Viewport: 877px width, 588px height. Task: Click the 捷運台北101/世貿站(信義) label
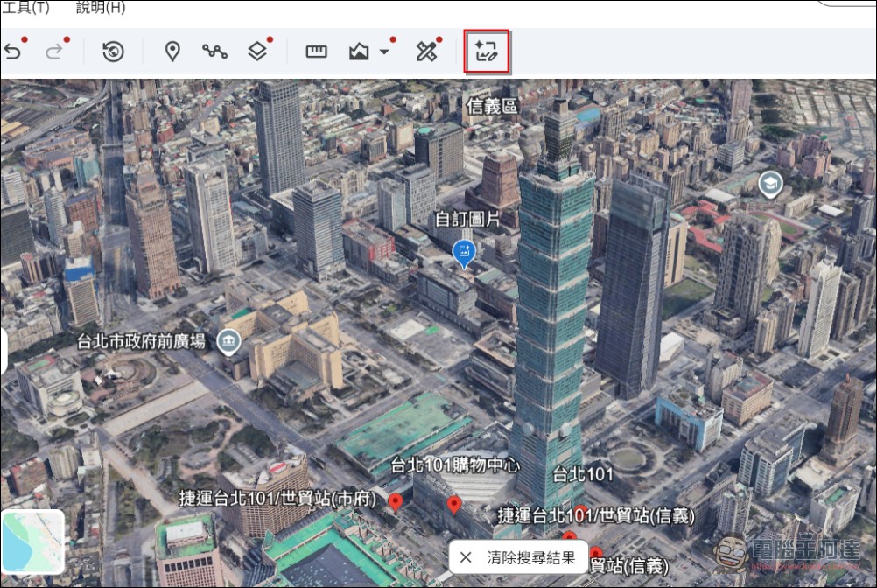pyautogui.click(x=596, y=514)
